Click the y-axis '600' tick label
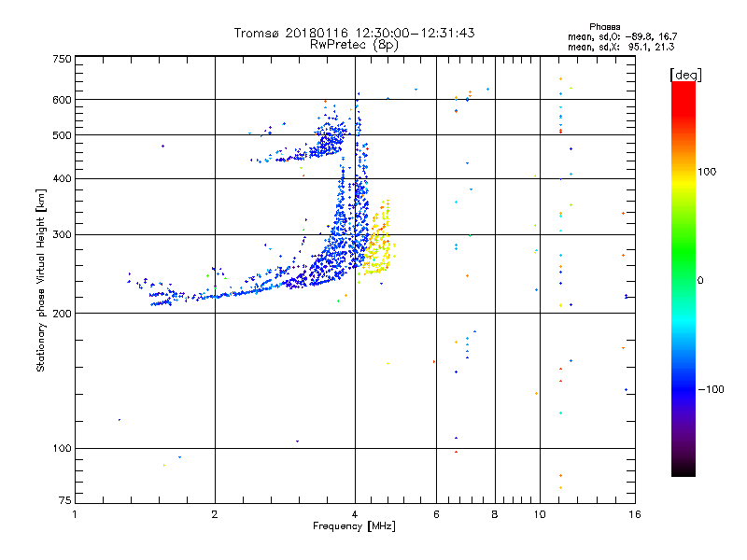 [62, 100]
